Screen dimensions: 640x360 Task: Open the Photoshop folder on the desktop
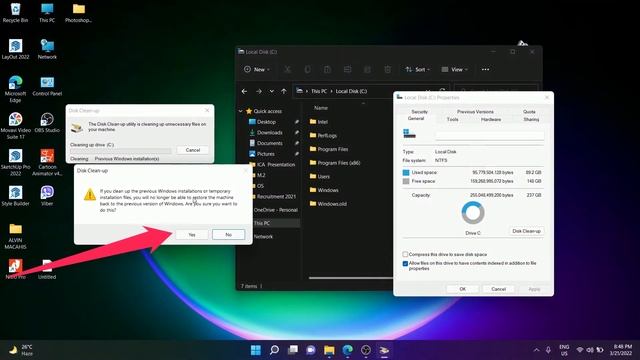click(x=78, y=12)
